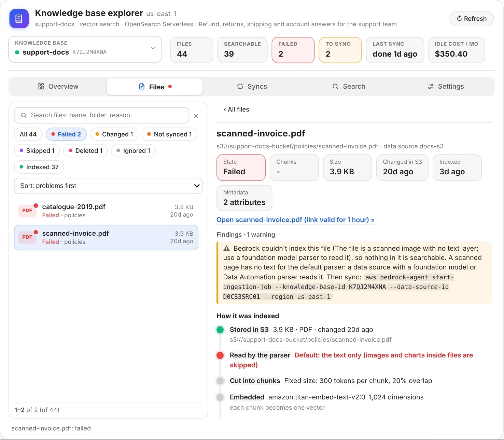Image resolution: width=504 pixels, height=440 pixels.
Task: Open the Sort: problems first dropdown
Action: tap(108, 186)
